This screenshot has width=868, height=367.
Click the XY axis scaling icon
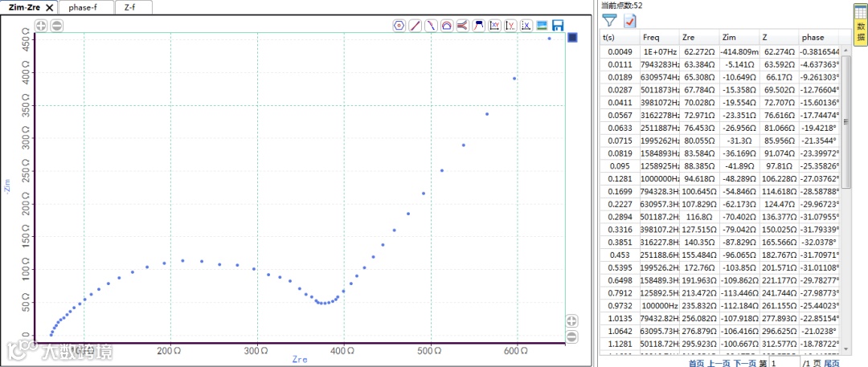pyautogui.click(x=495, y=25)
